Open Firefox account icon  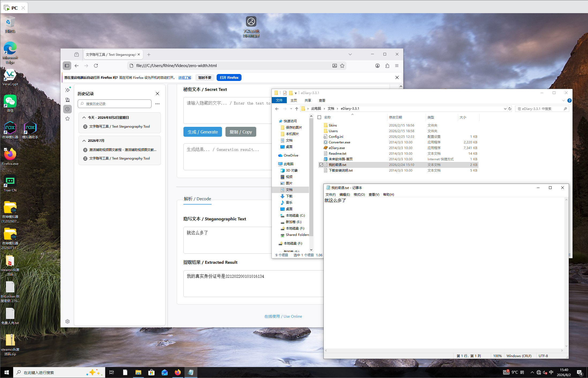coord(378,66)
